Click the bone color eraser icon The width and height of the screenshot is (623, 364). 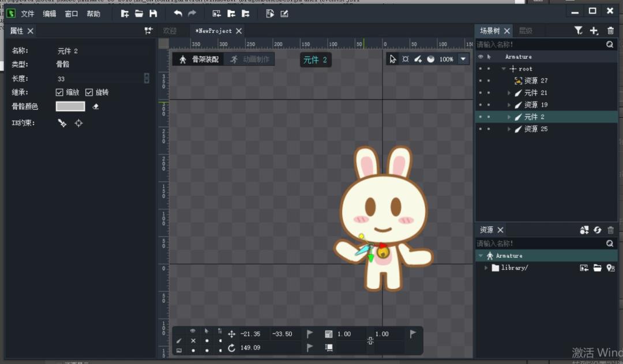point(96,107)
